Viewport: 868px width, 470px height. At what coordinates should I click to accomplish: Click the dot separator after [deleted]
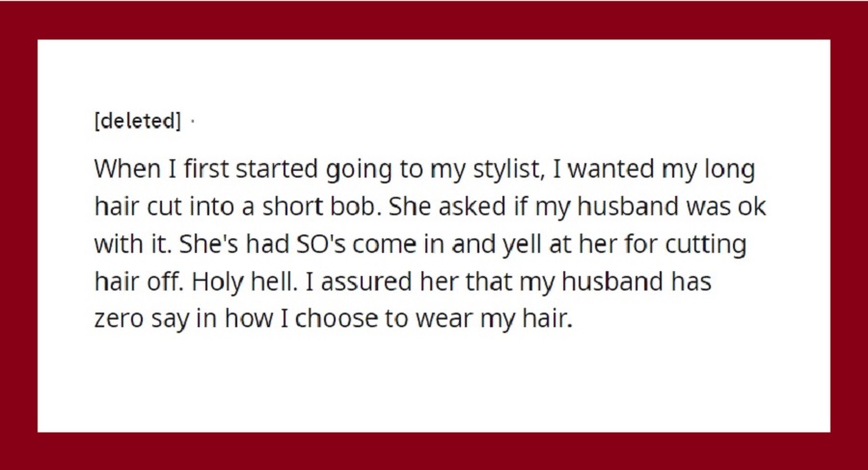click(x=192, y=121)
